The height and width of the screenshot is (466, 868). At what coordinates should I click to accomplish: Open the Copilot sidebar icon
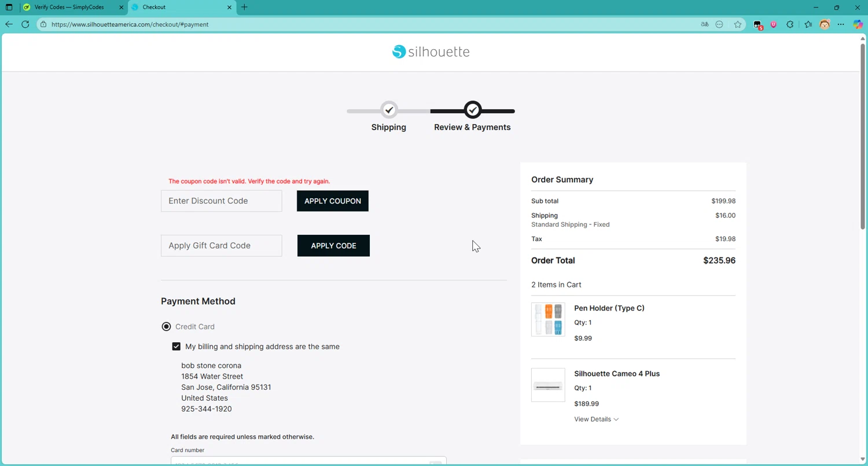point(858,24)
